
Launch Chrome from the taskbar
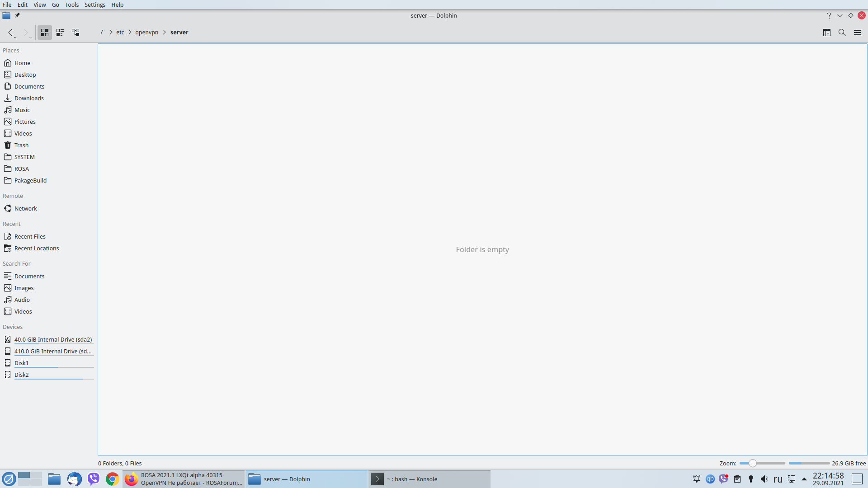click(112, 479)
